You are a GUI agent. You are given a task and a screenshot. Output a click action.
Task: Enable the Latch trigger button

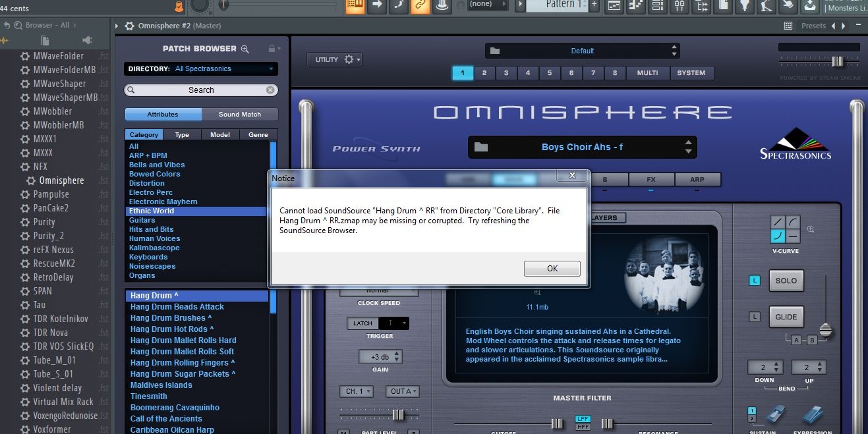[x=362, y=323]
